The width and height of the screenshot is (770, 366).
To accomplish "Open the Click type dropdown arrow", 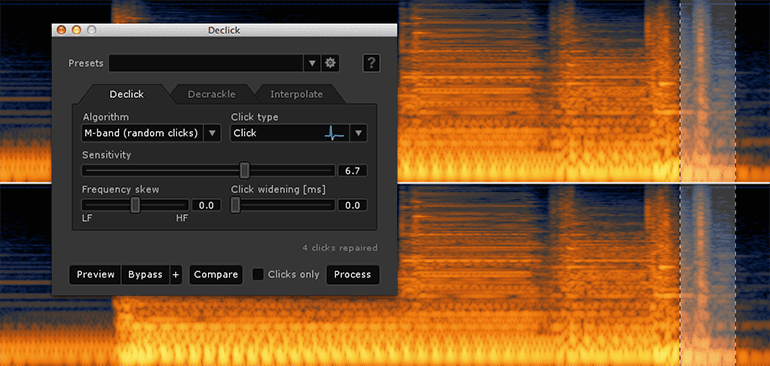I will (x=358, y=133).
